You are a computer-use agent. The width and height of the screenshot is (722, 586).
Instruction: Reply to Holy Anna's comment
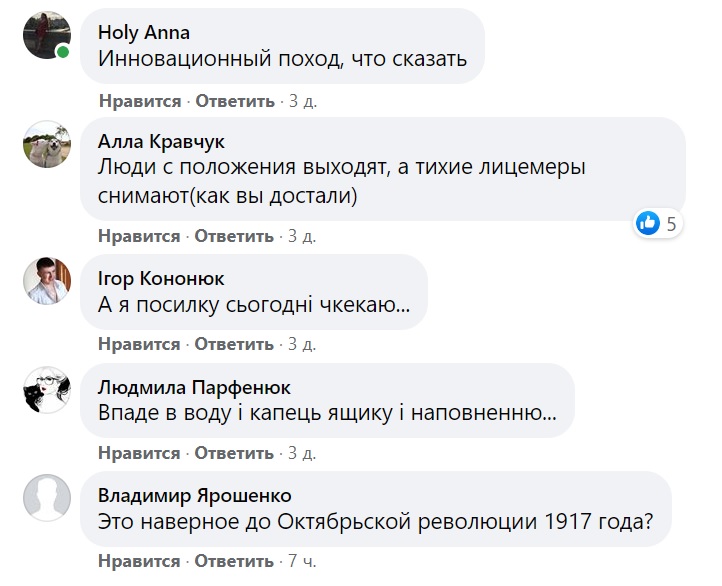pyautogui.click(x=234, y=101)
